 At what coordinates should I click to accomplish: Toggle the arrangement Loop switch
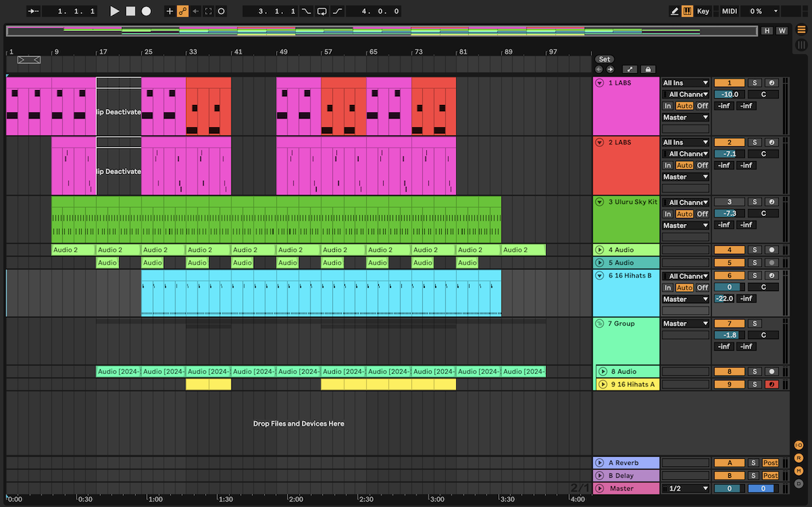tap(322, 12)
